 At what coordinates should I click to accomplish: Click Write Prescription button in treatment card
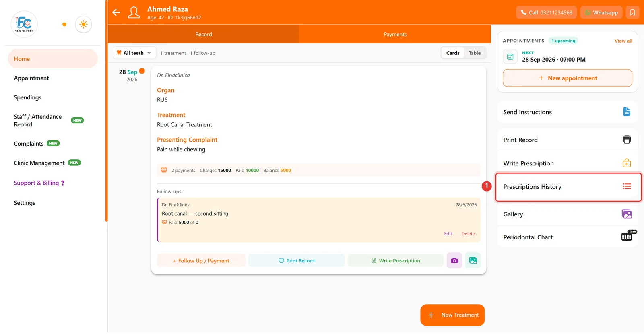pyautogui.click(x=395, y=260)
